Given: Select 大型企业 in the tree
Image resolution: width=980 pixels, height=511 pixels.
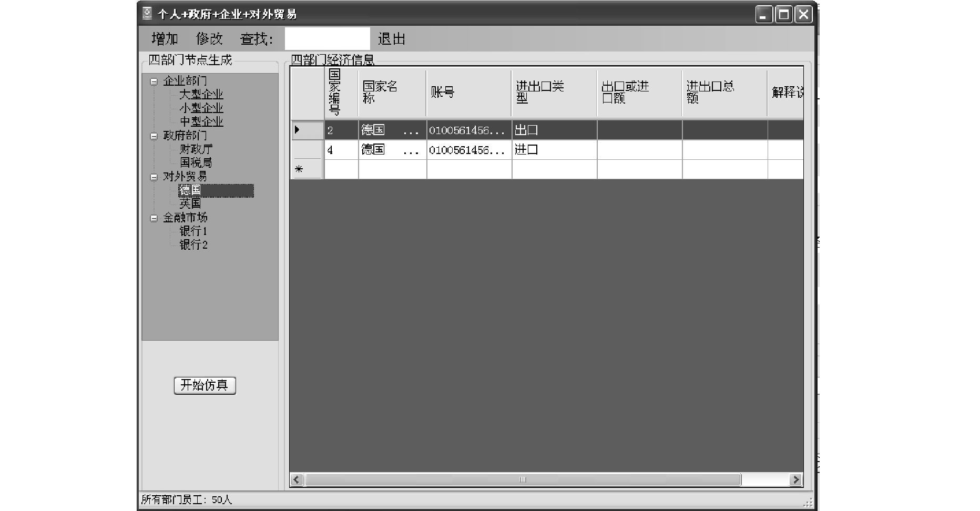Looking at the screenshot, I should coord(201,95).
